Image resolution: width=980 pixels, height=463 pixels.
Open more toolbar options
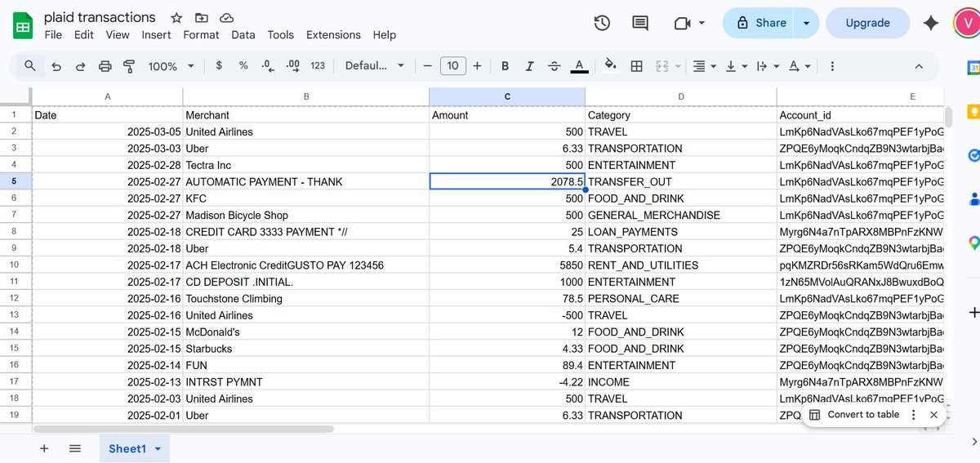[832, 66]
